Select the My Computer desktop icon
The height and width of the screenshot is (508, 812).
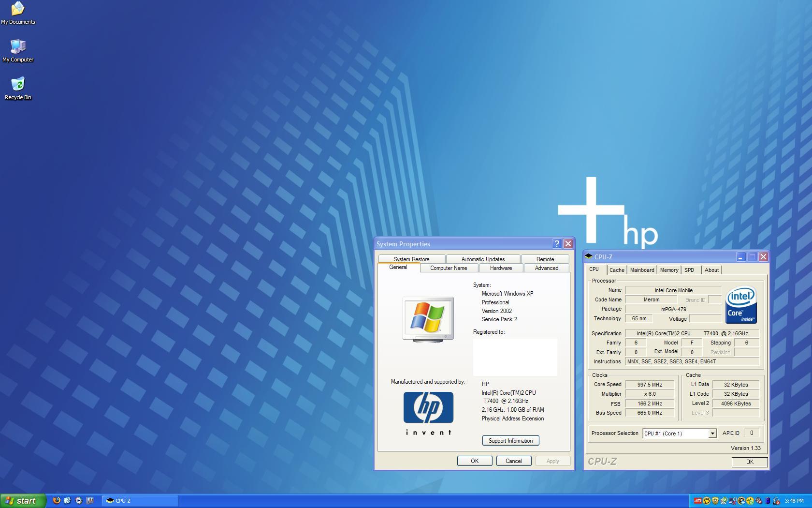click(x=18, y=51)
